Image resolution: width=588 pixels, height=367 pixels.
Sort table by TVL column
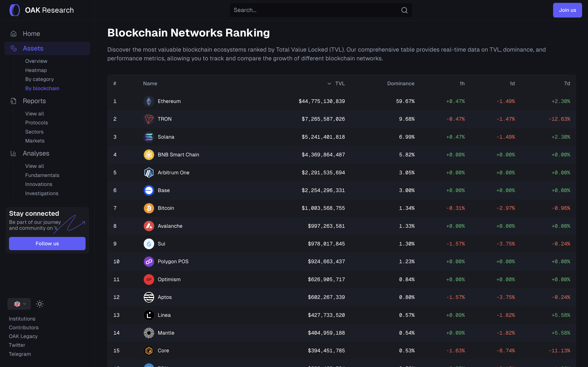(x=340, y=84)
